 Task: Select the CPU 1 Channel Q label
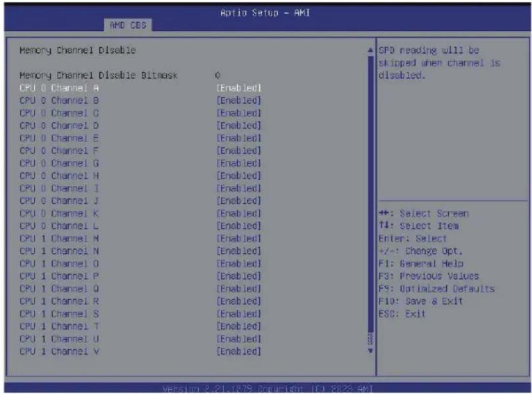59,288
